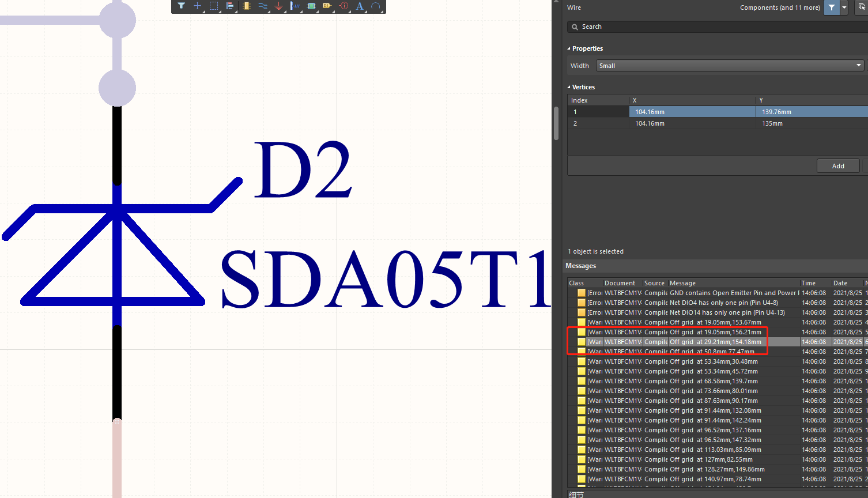
Task: Open the Width dropdown showing Small
Action: click(729, 65)
